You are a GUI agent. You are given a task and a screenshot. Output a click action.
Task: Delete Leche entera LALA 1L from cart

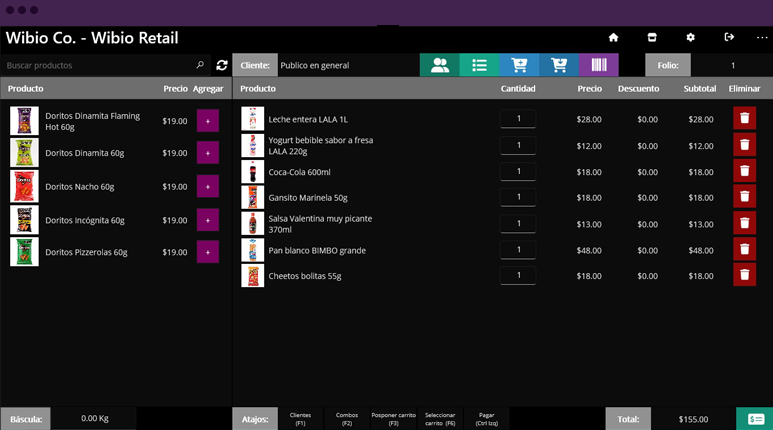click(x=744, y=118)
